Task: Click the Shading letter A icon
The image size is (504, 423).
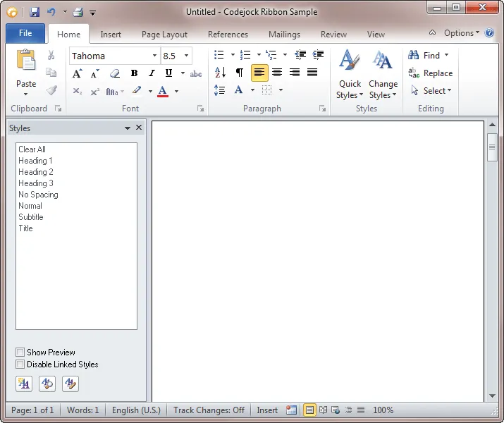Action: [x=238, y=90]
